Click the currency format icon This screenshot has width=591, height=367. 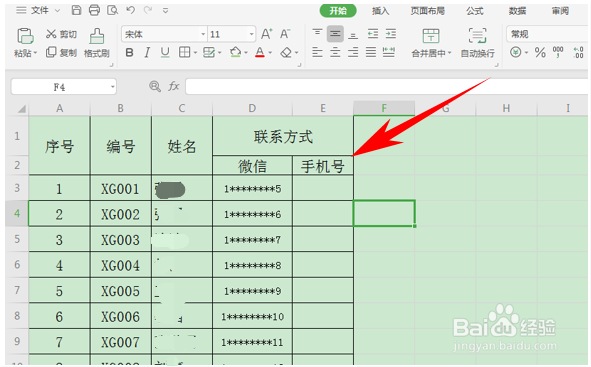coord(516,52)
